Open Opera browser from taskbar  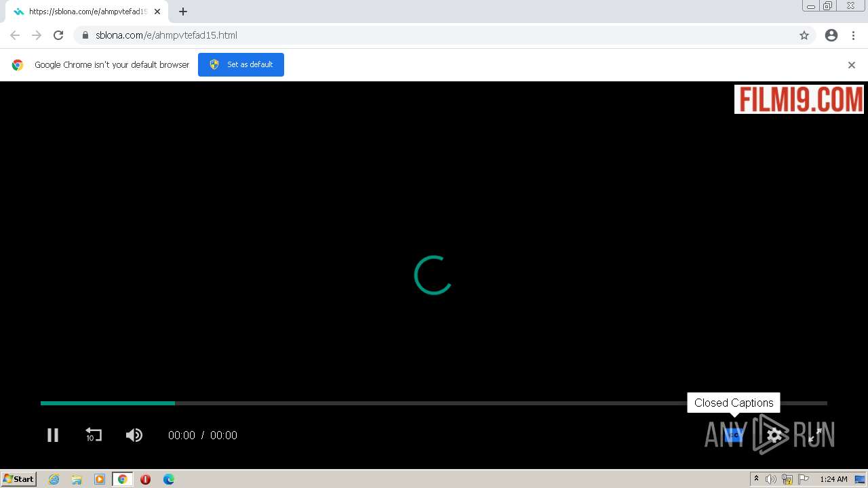coord(145,479)
